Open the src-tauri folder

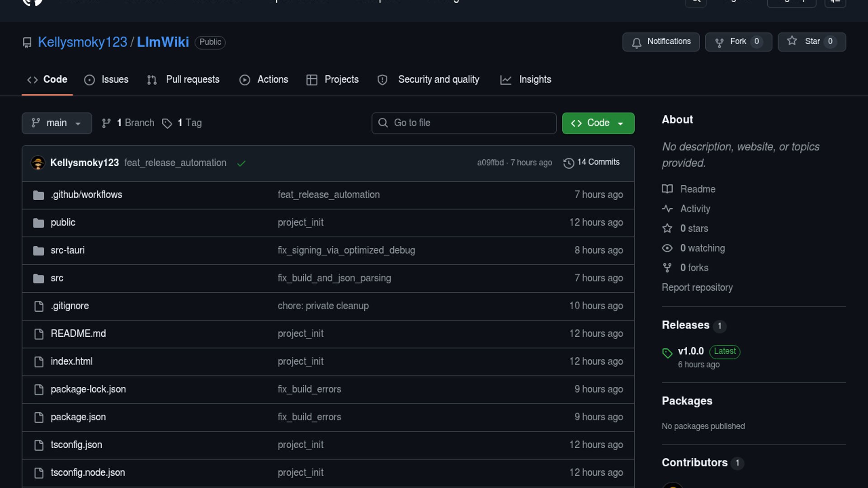[x=68, y=250]
